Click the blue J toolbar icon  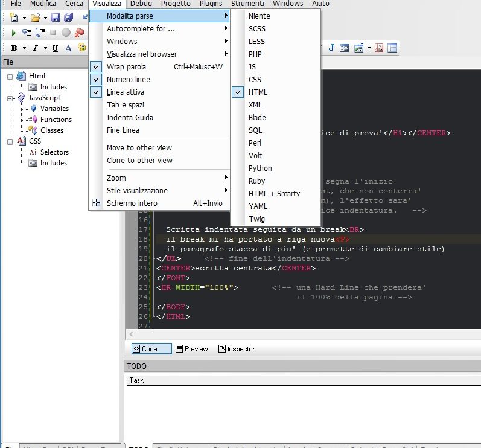pyautogui.click(x=331, y=48)
